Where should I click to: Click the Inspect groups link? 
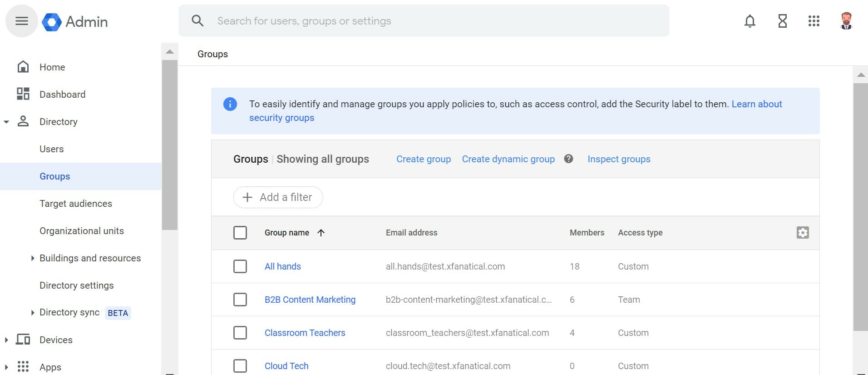point(619,159)
